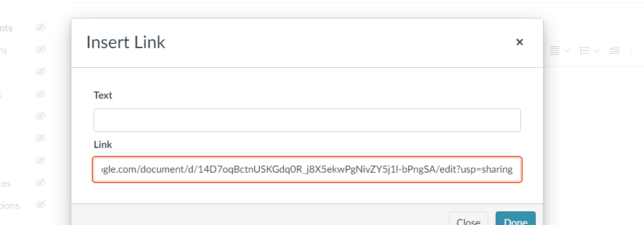Toggle hidden-eye icon just above "ces" row

40,160
